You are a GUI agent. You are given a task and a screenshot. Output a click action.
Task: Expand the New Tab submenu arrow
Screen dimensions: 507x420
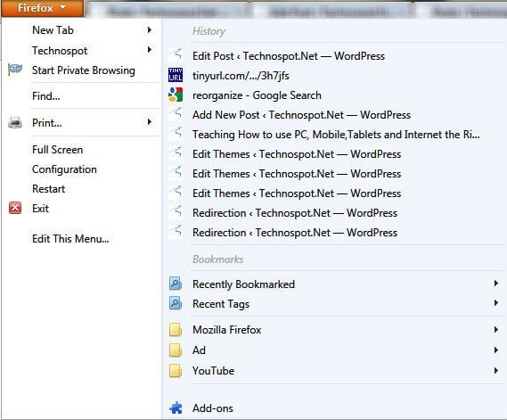[150, 30]
